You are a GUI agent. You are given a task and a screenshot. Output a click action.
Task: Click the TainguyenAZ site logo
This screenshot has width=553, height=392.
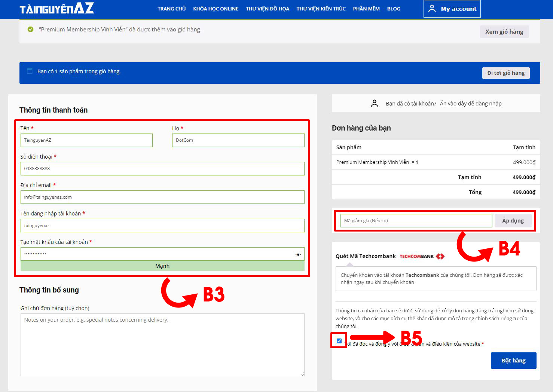coord(56,9)
